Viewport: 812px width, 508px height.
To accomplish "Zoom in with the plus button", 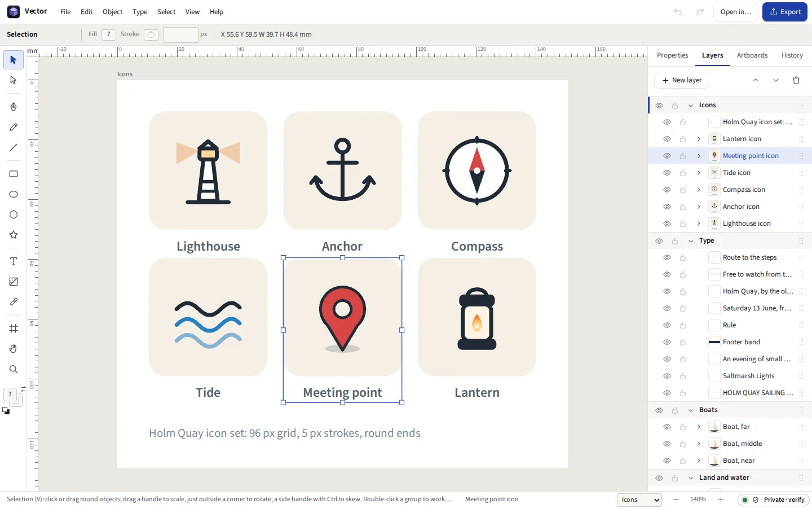I will pos(721,500).
